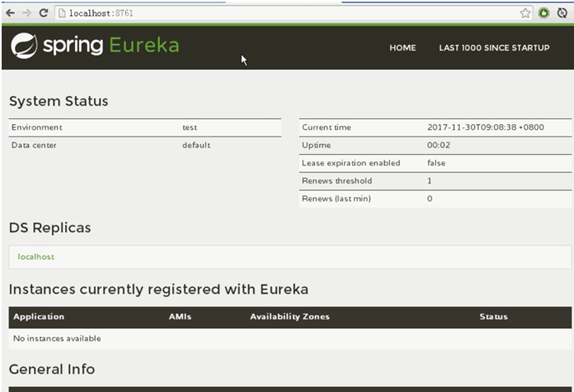Click the environment value 'test'
574x392 pixels.
190,127
